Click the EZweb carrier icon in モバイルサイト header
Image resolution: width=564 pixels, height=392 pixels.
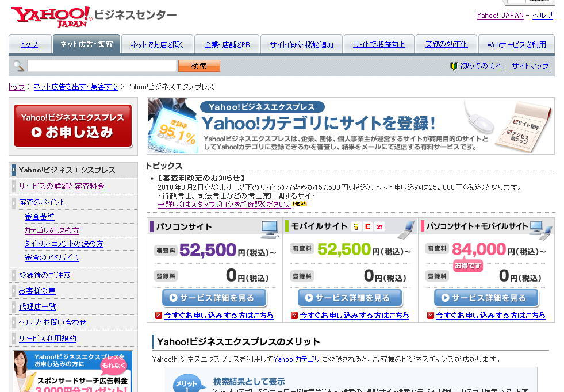(367, 226)
